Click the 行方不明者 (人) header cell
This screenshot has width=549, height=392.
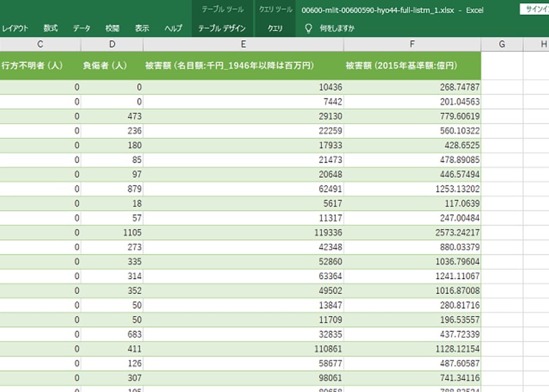(40, 66)
